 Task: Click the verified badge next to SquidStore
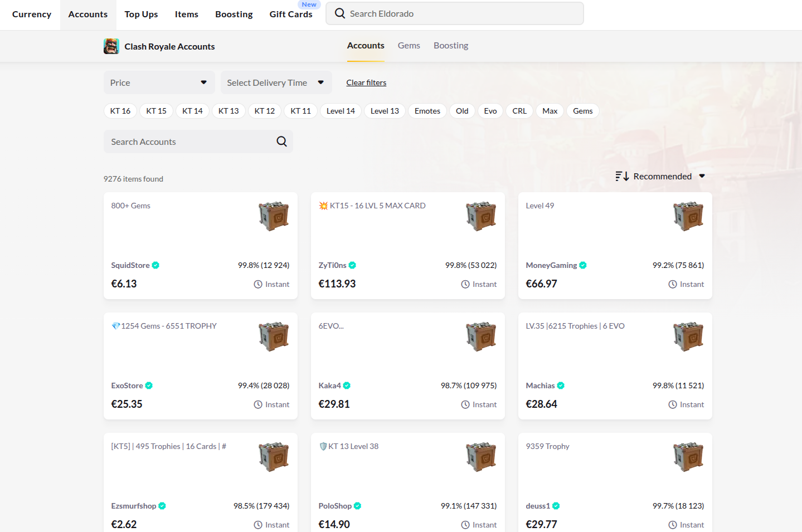[155, 265]
